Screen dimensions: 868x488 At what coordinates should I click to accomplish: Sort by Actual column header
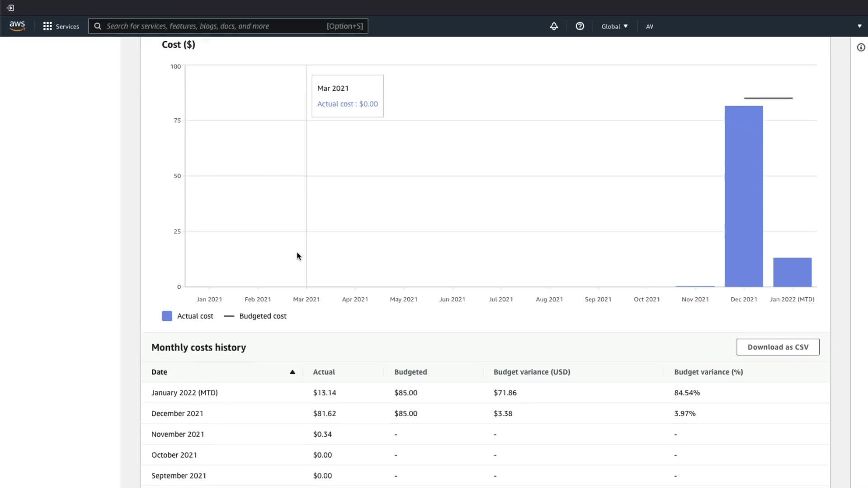pos(324,372)
